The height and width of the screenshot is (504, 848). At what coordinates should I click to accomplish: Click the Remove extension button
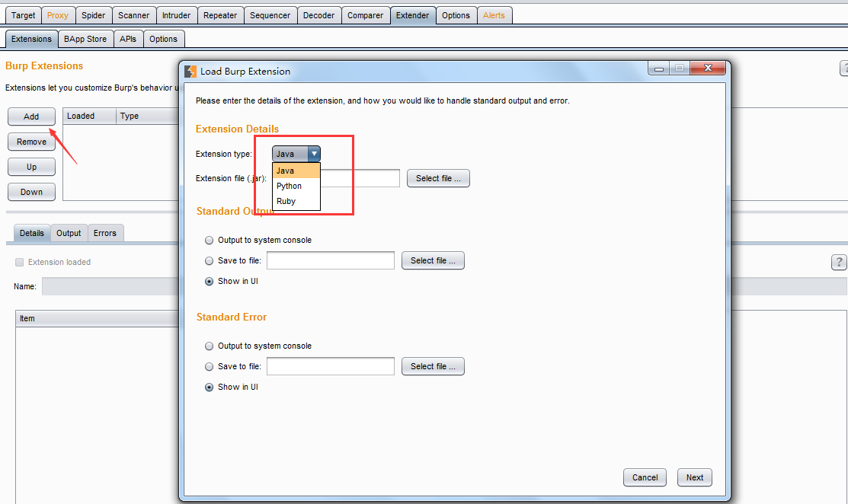click(x=31, y=142)
